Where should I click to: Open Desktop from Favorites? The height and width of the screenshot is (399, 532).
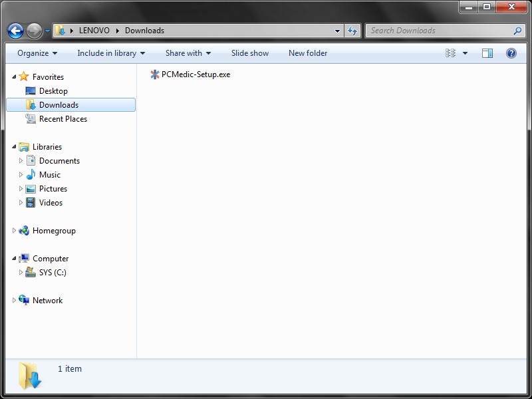click(54, 91)
